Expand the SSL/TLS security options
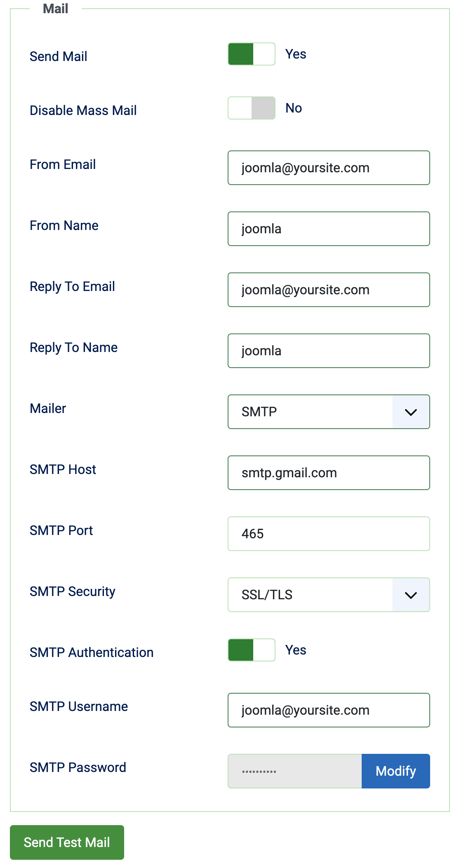 [410, 595]
